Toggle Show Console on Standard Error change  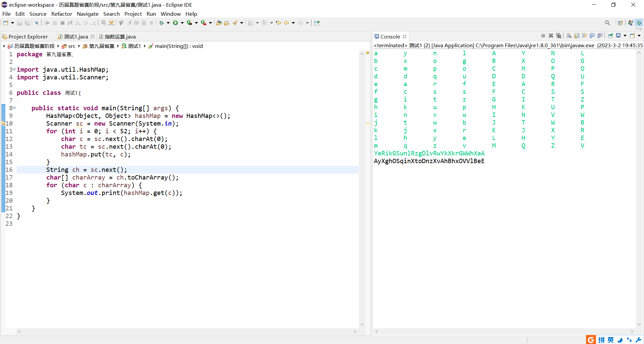point(600,36)
